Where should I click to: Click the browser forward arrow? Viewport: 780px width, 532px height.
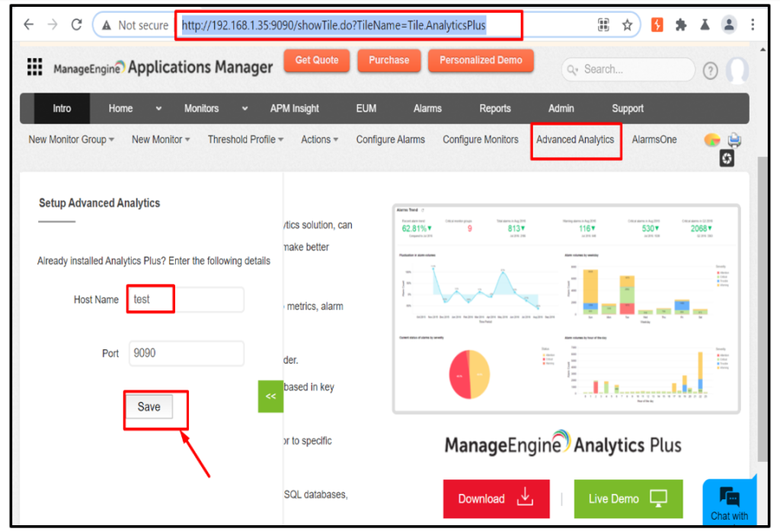coord(53,24)
